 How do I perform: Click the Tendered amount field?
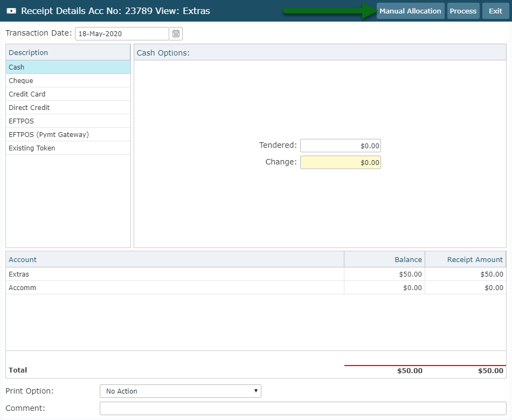pos(341,146)
